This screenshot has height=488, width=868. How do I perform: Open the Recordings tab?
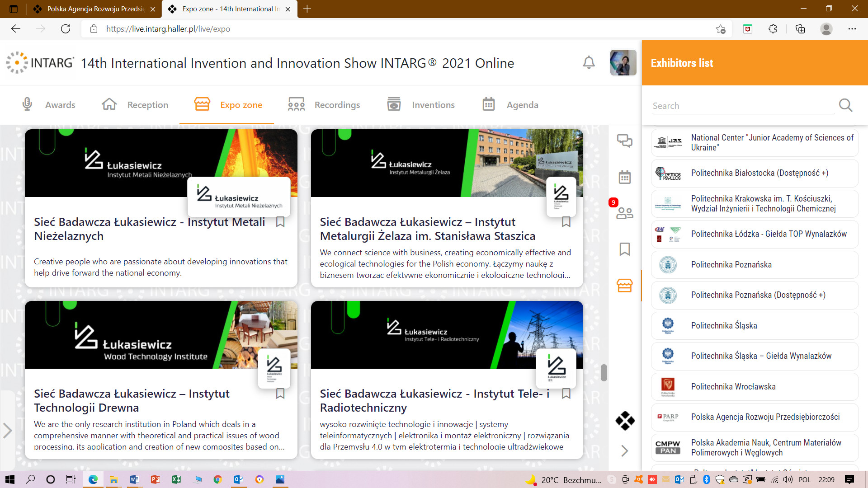[324, 105]
